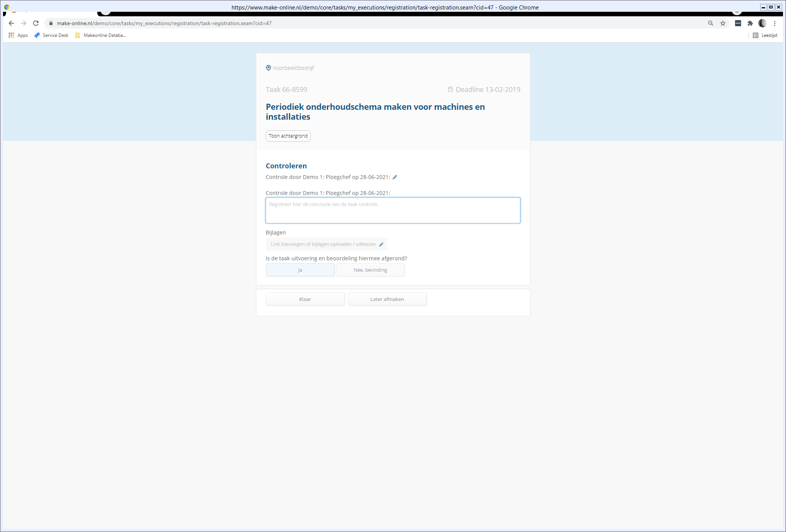Select the "Nee, bevinding" option
The height and width of the screenshot is (532, 786).
point(370,270)
